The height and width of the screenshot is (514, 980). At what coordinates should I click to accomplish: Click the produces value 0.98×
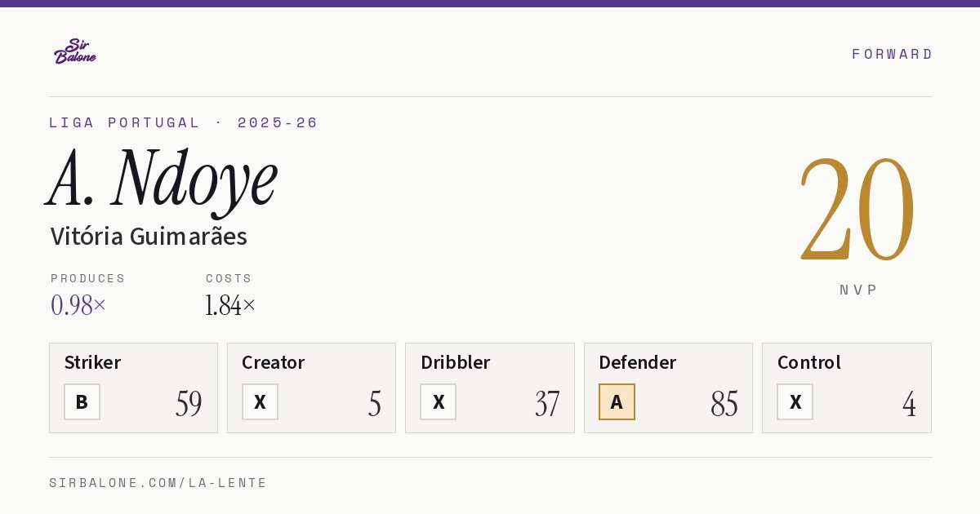point(78,305)
